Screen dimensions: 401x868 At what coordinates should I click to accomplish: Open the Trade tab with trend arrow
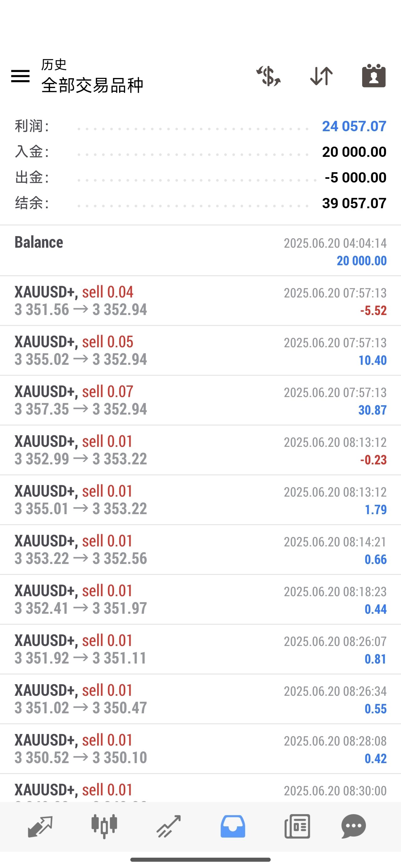168,826
